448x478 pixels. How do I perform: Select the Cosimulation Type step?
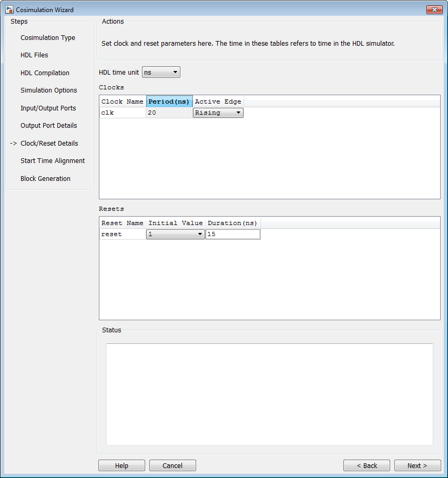tap(48, 38)
